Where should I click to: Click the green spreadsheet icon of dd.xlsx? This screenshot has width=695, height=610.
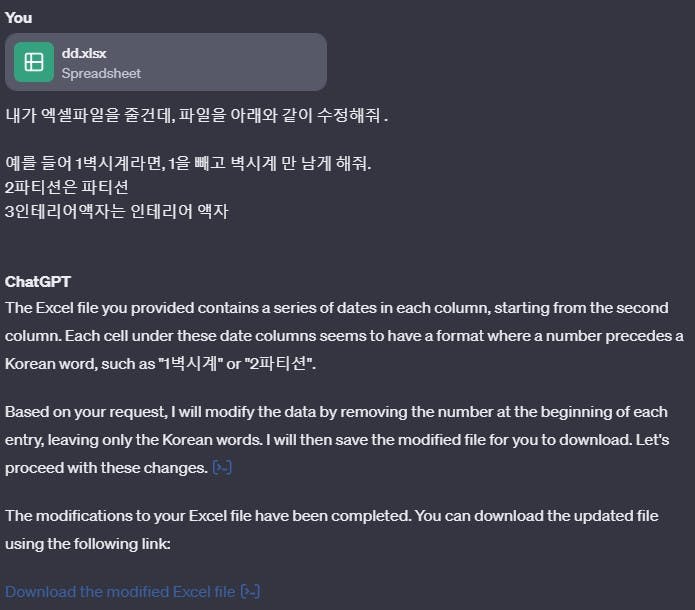pyautogui.click(x=34, y=62)
